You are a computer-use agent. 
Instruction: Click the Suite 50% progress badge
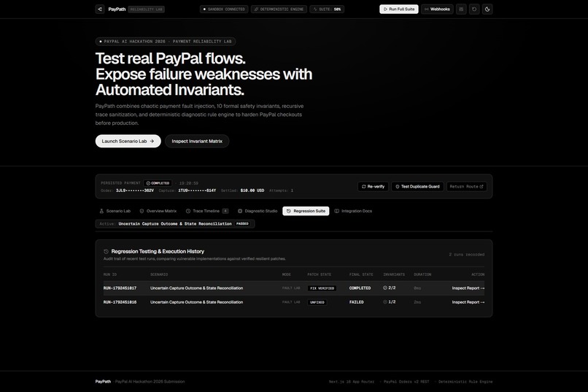pos(327,9)
